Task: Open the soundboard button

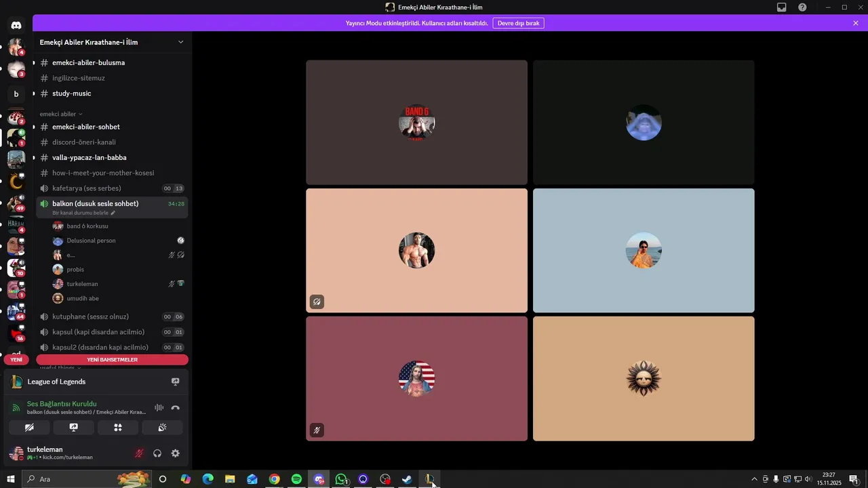Action: [x=162, y=428]
